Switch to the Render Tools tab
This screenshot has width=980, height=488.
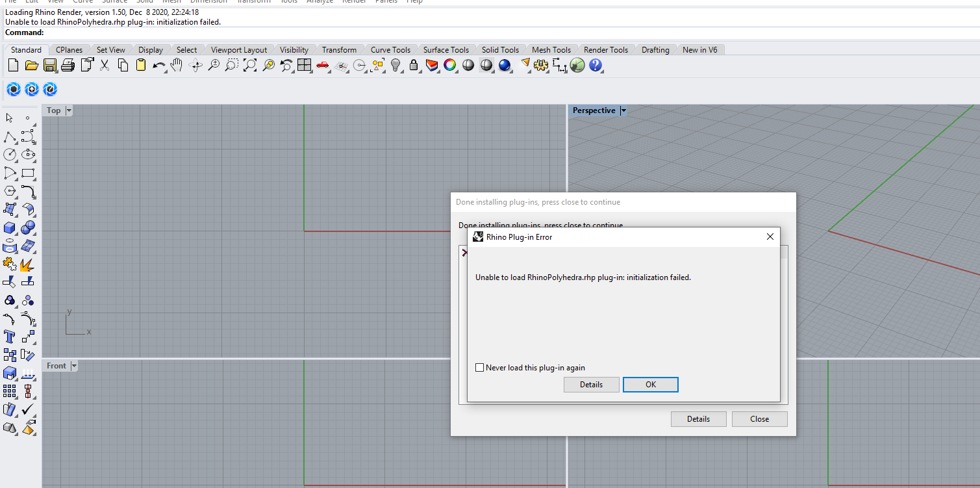coord(606,50)
